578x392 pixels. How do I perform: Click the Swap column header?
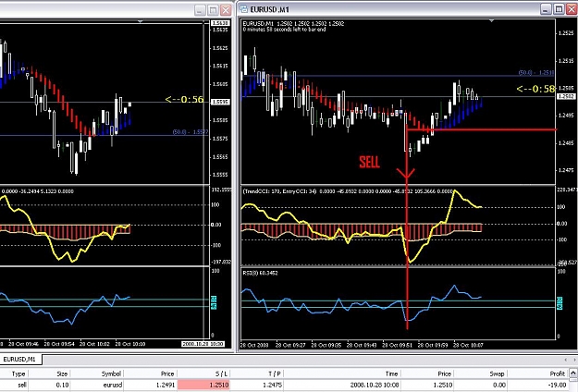pyautogui.click(x=497, y=374)
